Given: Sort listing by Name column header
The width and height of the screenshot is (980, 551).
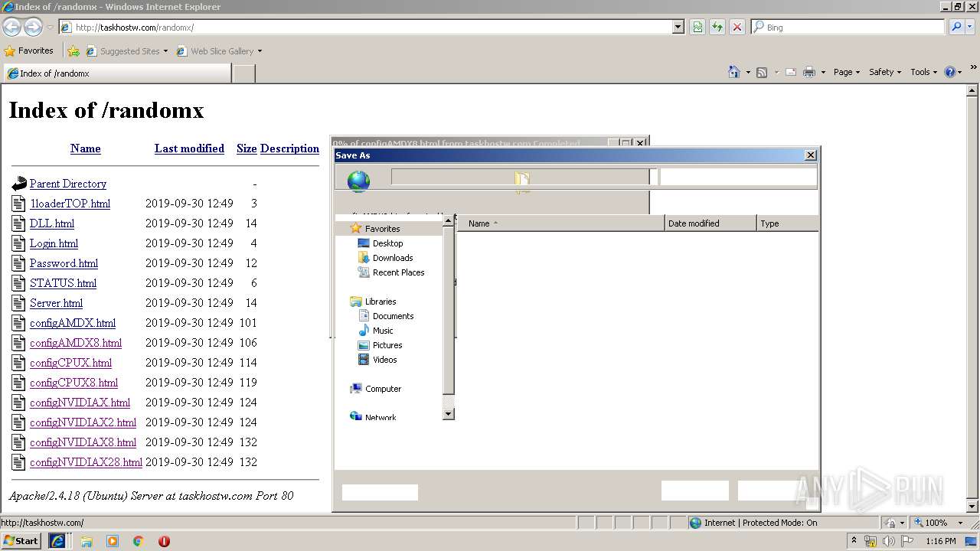Looking at the screenshot, I should [x=86, y=148].
